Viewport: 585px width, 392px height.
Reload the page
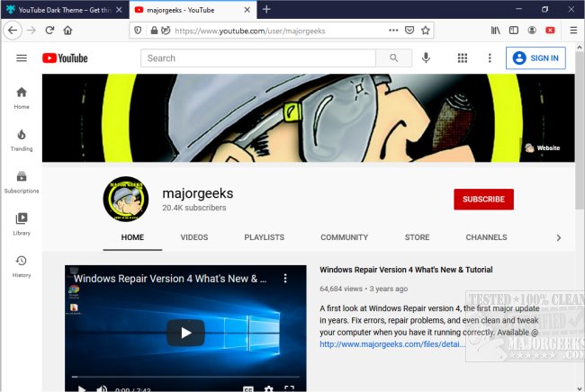(x=49, y=31)
